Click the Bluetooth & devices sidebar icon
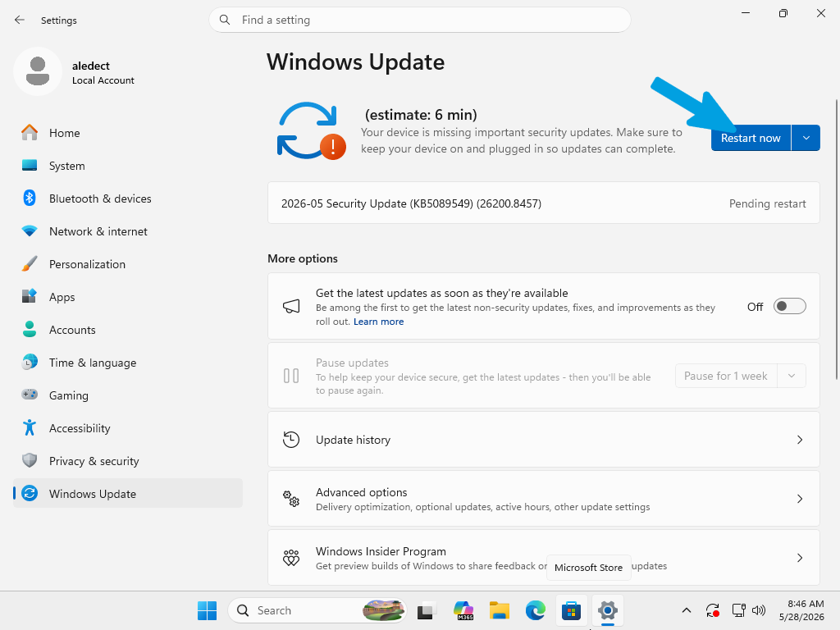The height and width of the screenshot is (630, 840). coord(30,199)
